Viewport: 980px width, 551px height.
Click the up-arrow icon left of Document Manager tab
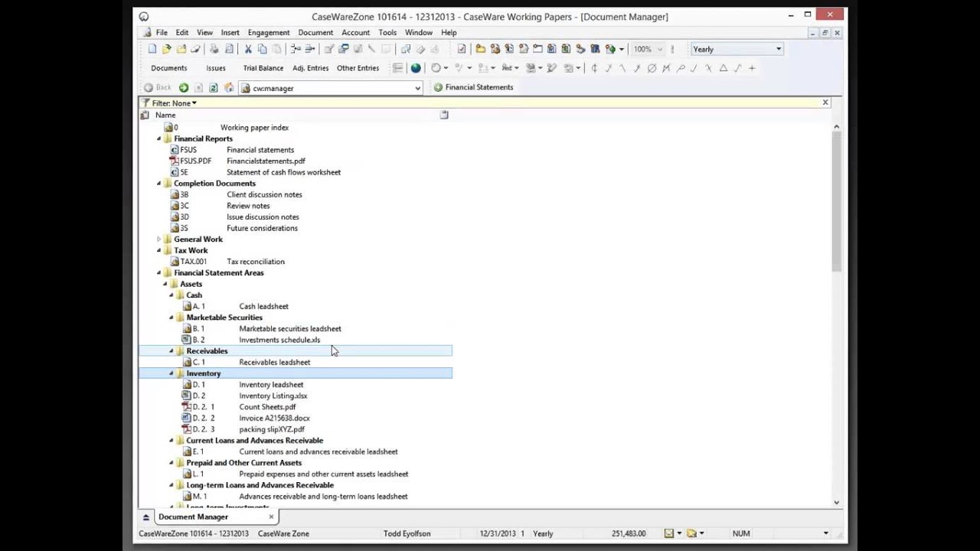(x=145, y=517)
